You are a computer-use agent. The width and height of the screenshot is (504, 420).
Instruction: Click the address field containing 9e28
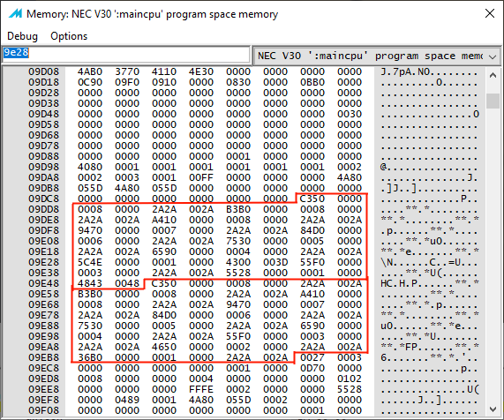coord(126,55)
